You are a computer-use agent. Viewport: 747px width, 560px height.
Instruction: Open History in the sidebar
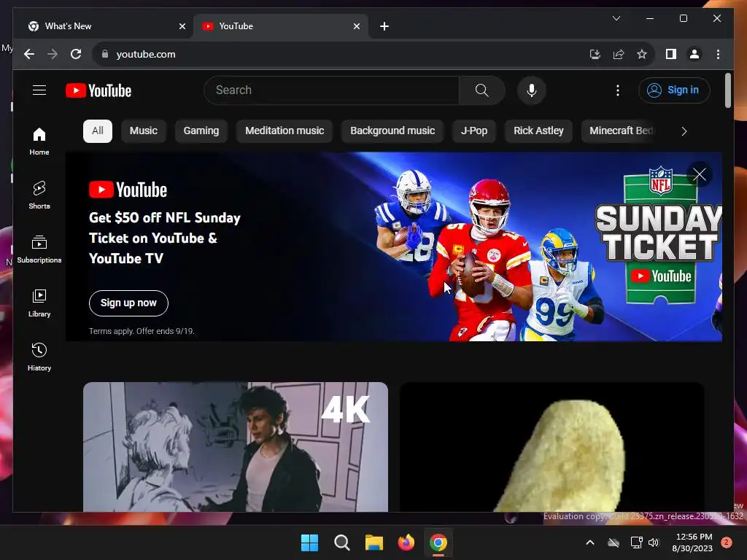39,357
